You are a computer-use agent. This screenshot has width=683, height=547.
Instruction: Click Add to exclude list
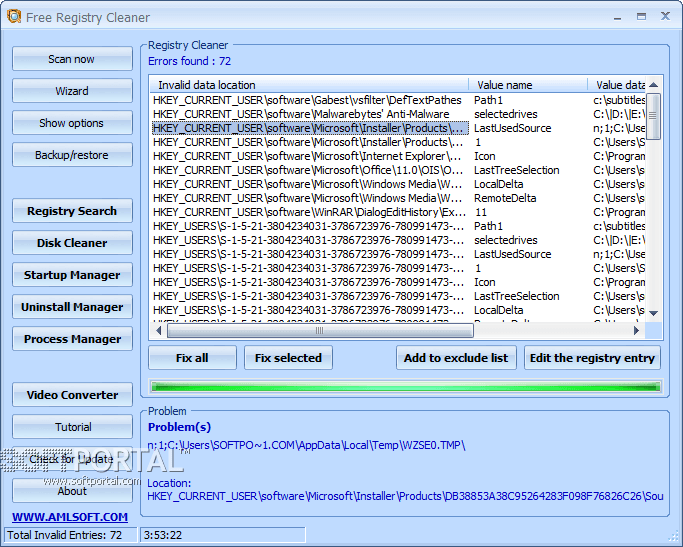click(x=456, y=358)
